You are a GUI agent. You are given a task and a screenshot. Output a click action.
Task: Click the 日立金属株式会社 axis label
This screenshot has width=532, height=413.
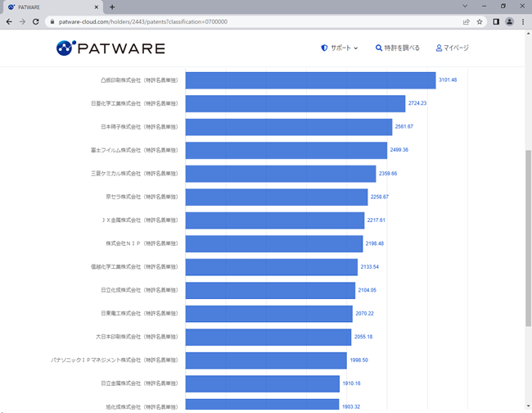coord(139,383)
